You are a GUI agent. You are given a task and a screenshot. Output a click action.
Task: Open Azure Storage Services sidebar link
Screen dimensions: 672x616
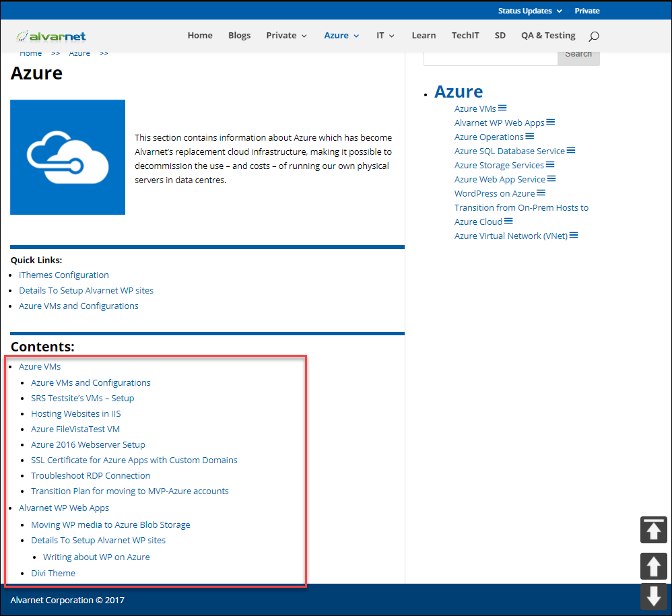(x=499, y=165)
